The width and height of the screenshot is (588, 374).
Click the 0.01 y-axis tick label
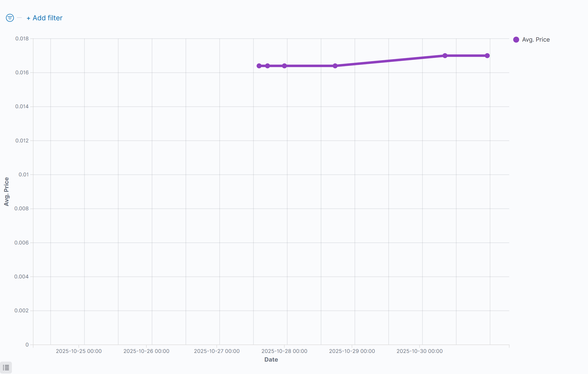point(24,175)
